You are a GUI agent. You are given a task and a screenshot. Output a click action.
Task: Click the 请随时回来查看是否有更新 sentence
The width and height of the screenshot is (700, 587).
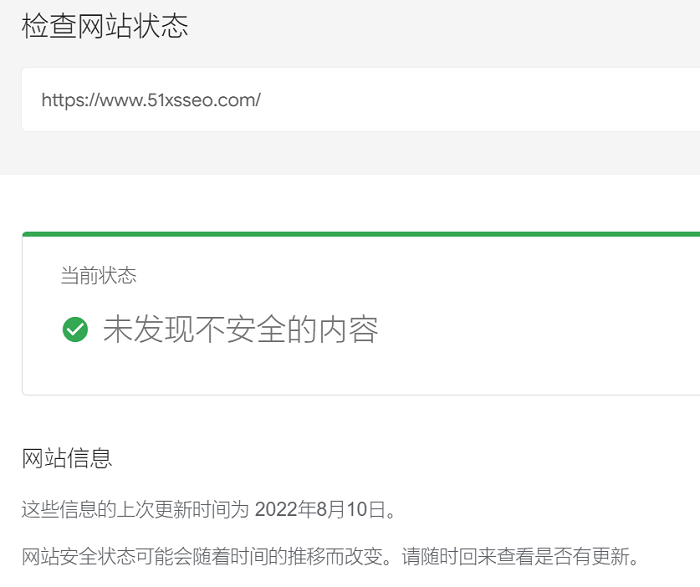pos(516,557)
